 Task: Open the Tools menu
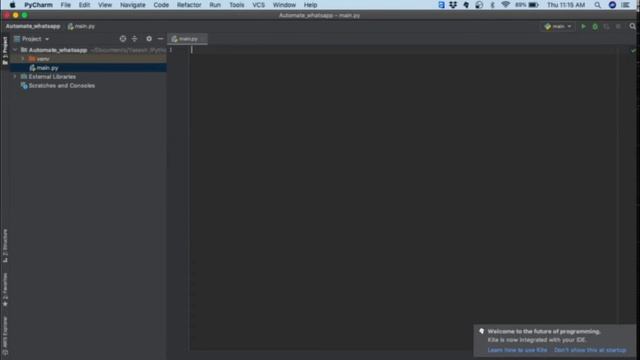tap(237, 5)
